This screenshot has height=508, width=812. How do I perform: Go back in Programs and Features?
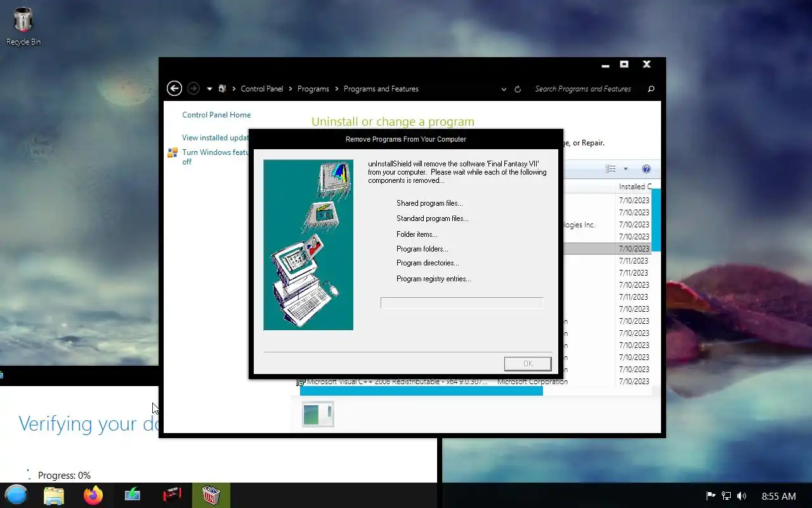click(x=174, y=89)
